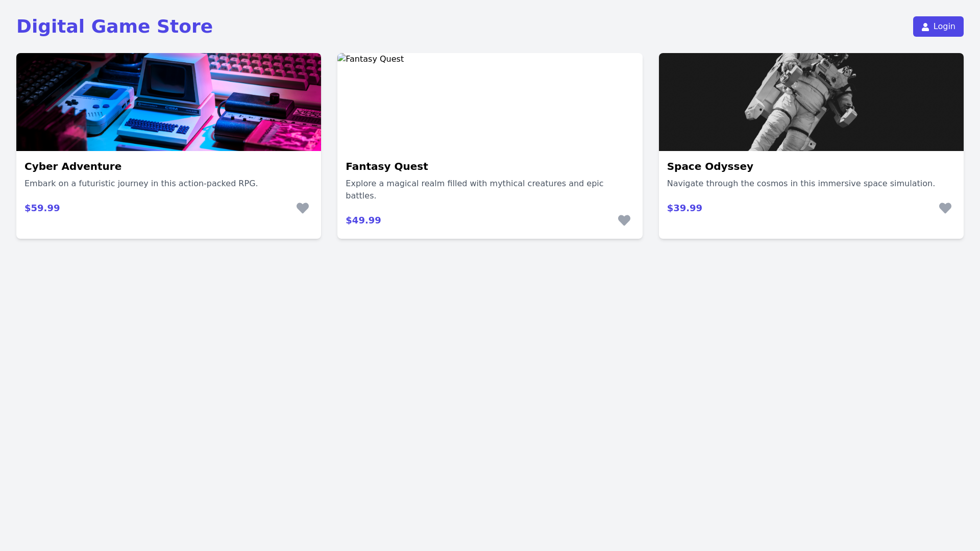The width and height of the screenshot is (980, 551).
Task: Click the broken image icon on Fantasy Quest
Action: [342, 59]
